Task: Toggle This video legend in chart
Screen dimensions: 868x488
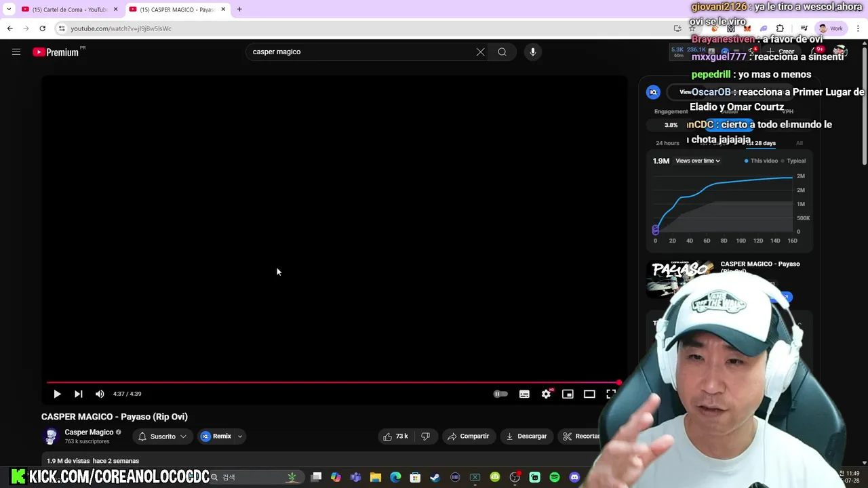Action: [x=762, y=161]
